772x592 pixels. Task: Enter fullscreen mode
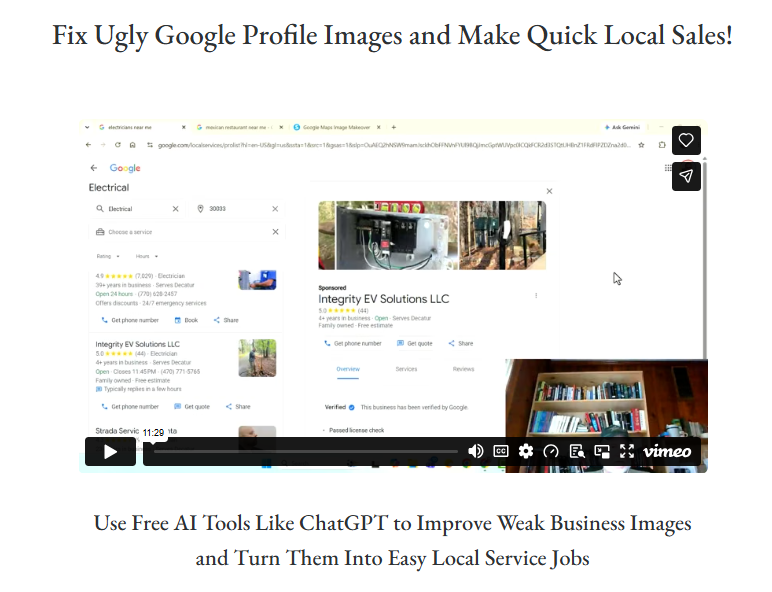click(x=627, y=451)
